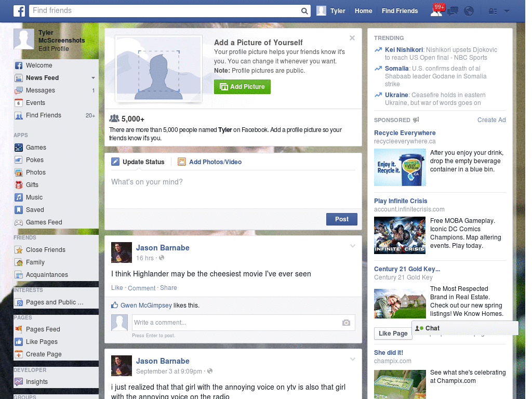Open Tyler profile in top navigation
Screen dimensions: 532x399
[x=331, y=11]
